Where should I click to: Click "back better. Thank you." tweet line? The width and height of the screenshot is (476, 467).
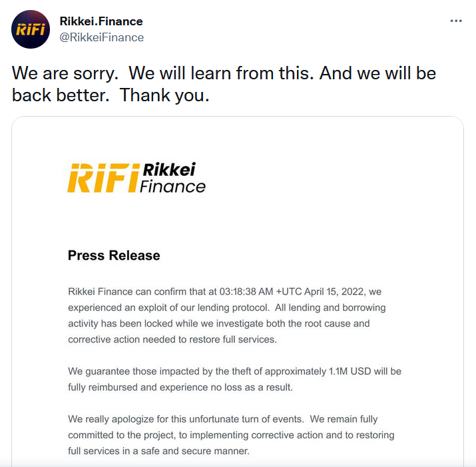pos(111,95)
